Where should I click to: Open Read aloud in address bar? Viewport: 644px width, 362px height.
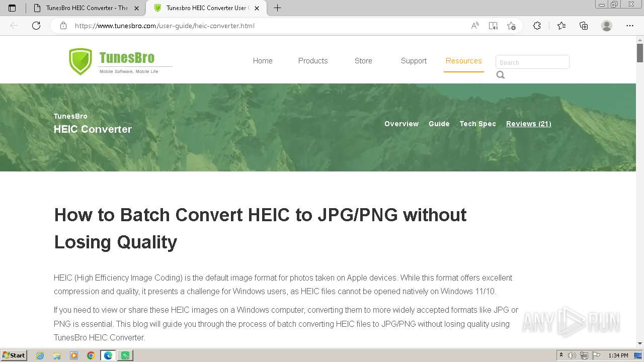click(475, 26)
